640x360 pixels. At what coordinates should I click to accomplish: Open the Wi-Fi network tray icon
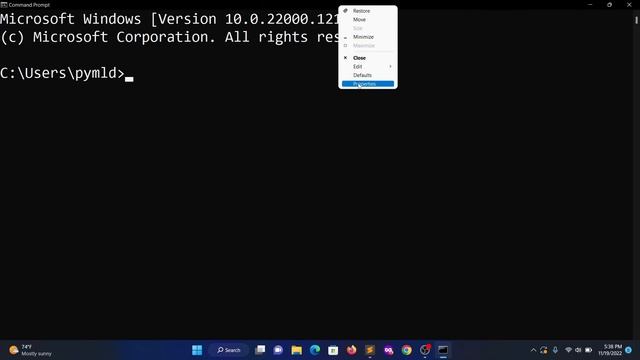click(x=568, y=350)
